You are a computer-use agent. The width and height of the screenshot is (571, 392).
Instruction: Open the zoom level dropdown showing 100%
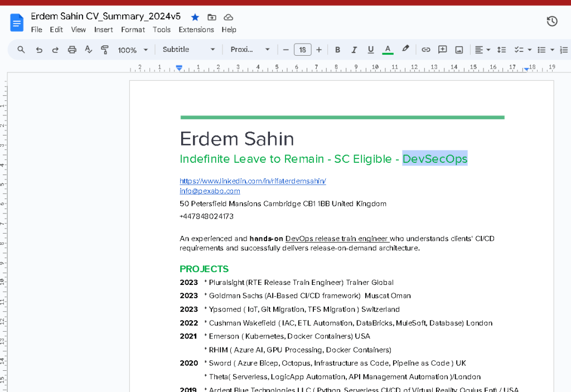click(133, 50)
